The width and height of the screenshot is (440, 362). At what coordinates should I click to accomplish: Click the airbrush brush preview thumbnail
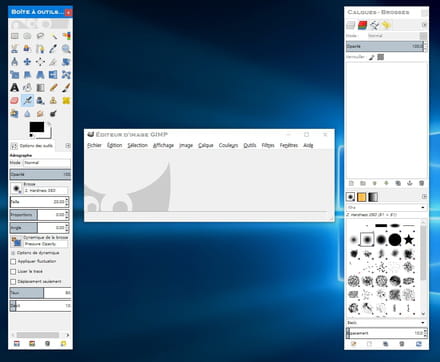(16, 189)
